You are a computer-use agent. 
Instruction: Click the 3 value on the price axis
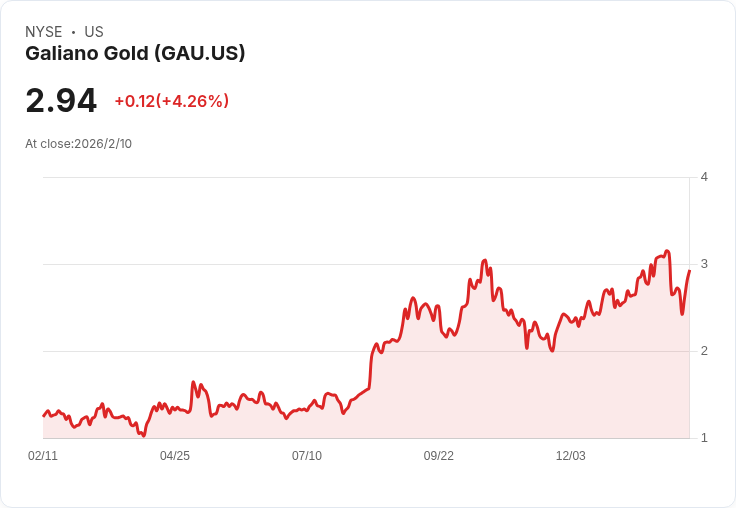704,264
